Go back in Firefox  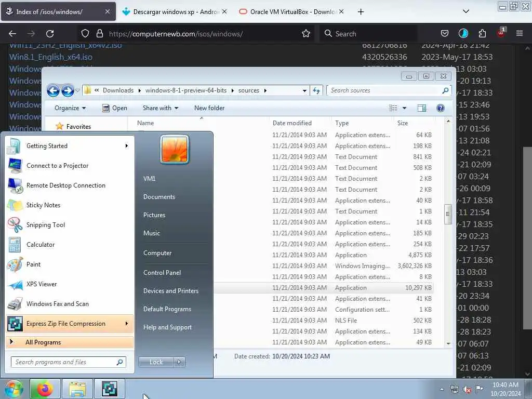coord(12,34)
